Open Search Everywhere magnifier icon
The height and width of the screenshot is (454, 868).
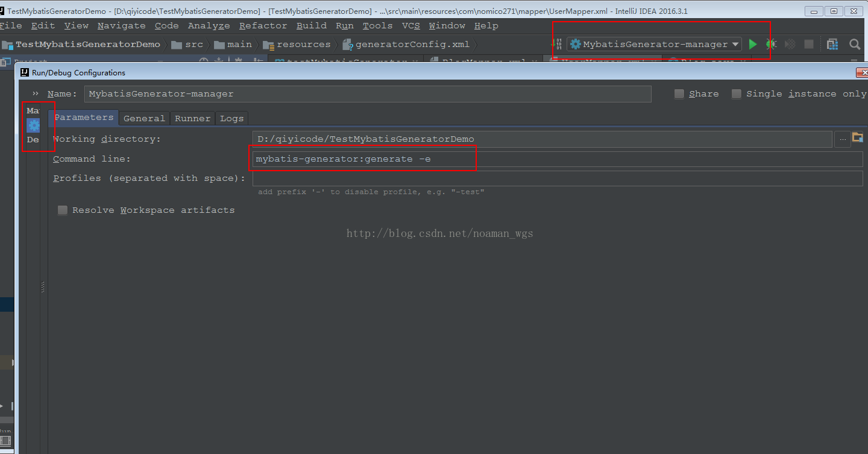tap(855, 44)
